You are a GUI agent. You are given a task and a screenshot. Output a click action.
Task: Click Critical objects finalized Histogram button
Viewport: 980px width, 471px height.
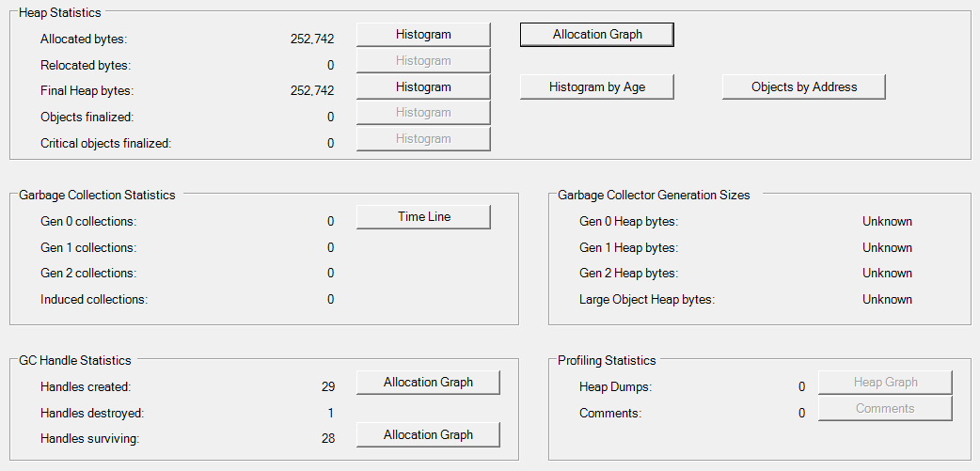[423, 139]
